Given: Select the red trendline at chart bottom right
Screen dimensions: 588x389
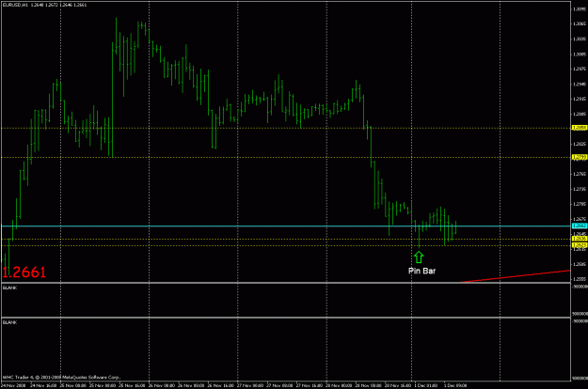Looking at the screenshot, I should point(515,276).
